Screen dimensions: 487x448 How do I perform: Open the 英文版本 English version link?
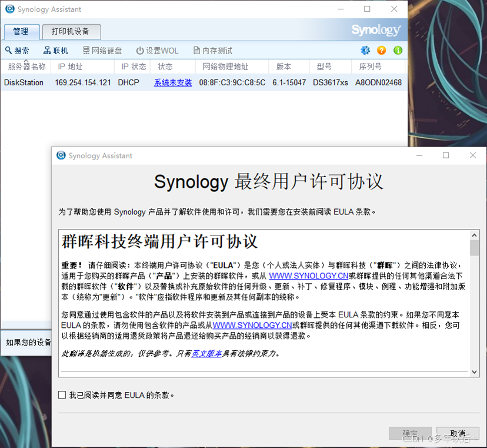pyautogui.click(x=206, y=353)
